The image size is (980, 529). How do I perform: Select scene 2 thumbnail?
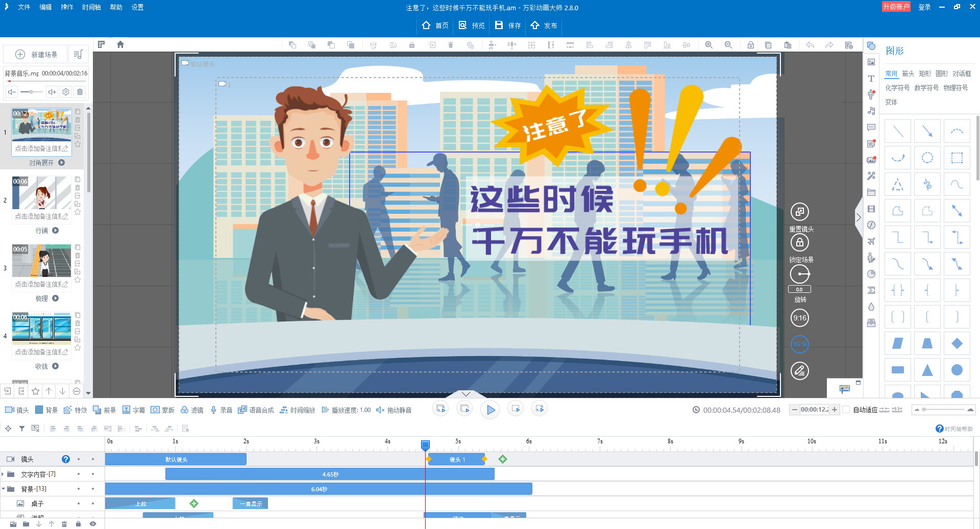point(42,192)
